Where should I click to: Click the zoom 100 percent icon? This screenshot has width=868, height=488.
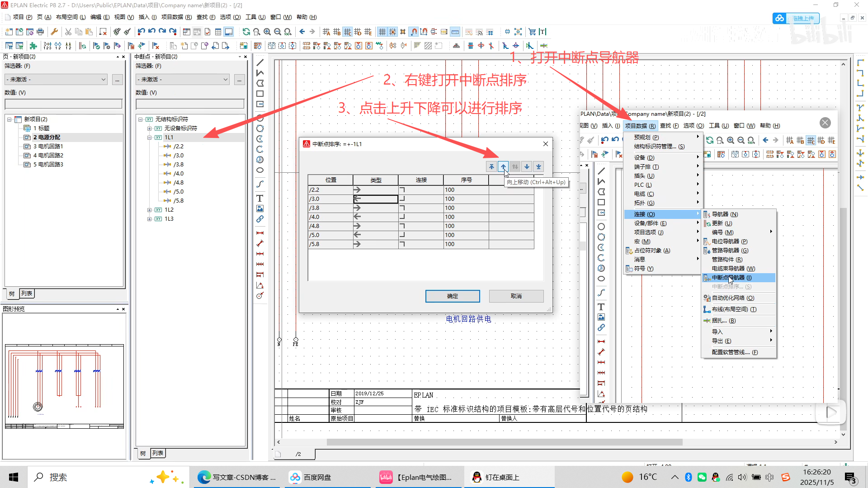[x=288, y=32]
